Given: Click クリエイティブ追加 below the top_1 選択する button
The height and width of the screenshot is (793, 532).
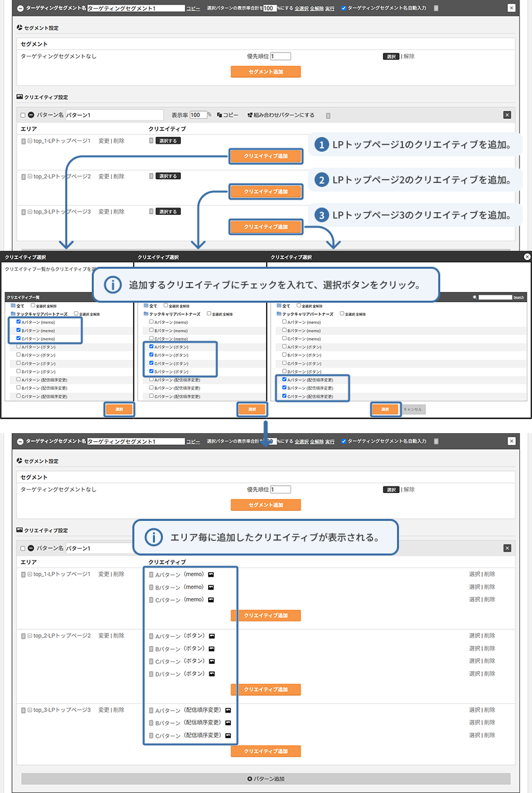Looking at the screenshot, I should [266, 156].
